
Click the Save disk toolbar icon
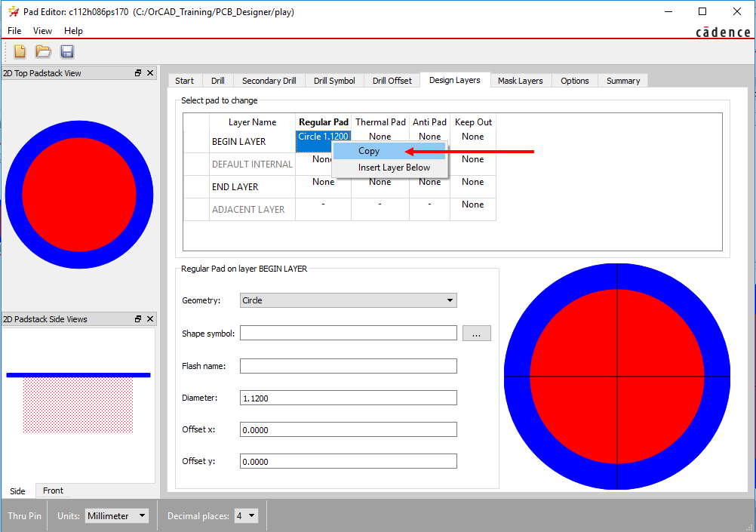[67, 51]
